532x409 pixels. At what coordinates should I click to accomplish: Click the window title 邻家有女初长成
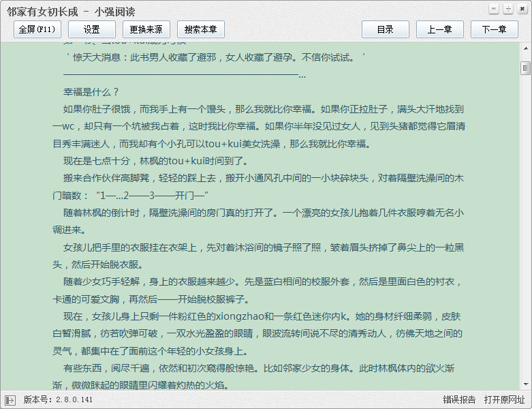click(x=42, y=10)
